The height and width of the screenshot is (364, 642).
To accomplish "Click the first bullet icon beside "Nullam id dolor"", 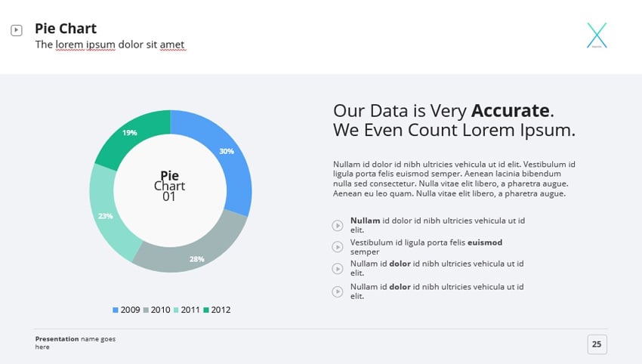I will (337, 225).
